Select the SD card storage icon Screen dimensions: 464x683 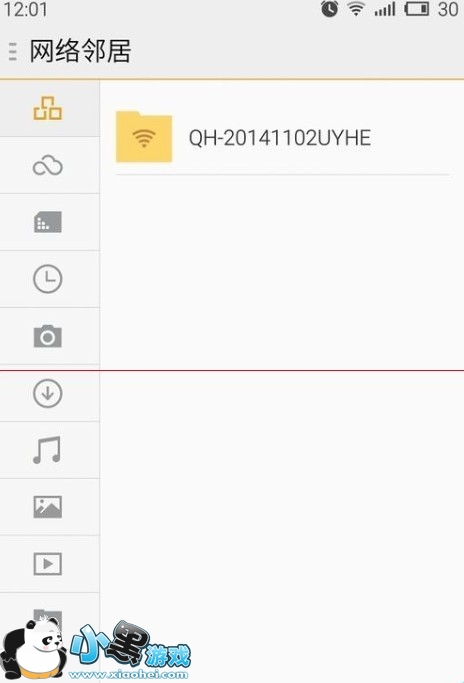[x=48, y=222]
